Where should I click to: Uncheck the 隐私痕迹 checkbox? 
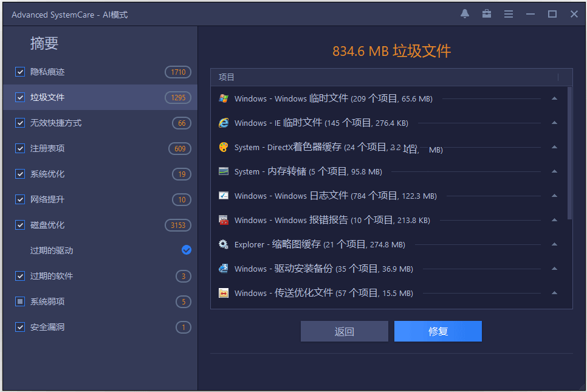pyautogui.click(x=20, y=72)
